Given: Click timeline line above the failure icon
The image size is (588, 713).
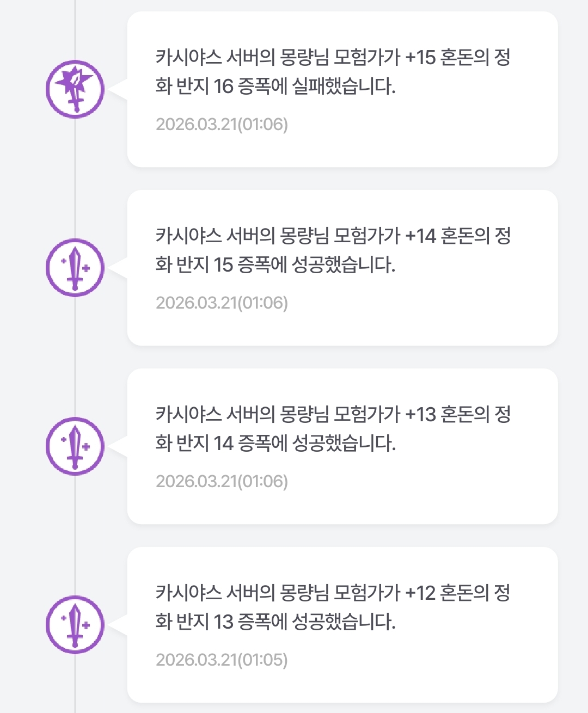Looking at the screenshot, I should (x=75, y=27).
